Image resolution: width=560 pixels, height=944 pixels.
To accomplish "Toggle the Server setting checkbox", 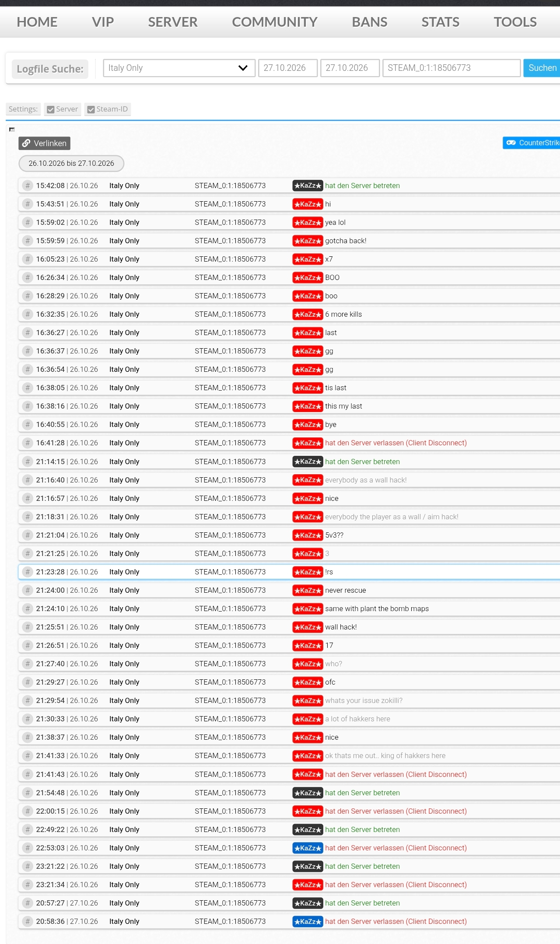I will pos(51,109).
